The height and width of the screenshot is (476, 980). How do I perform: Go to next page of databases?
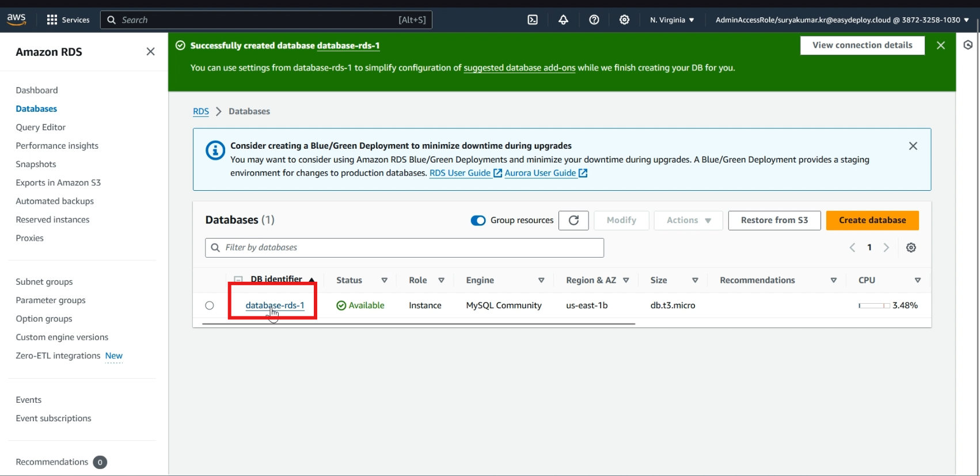[886, 247]
